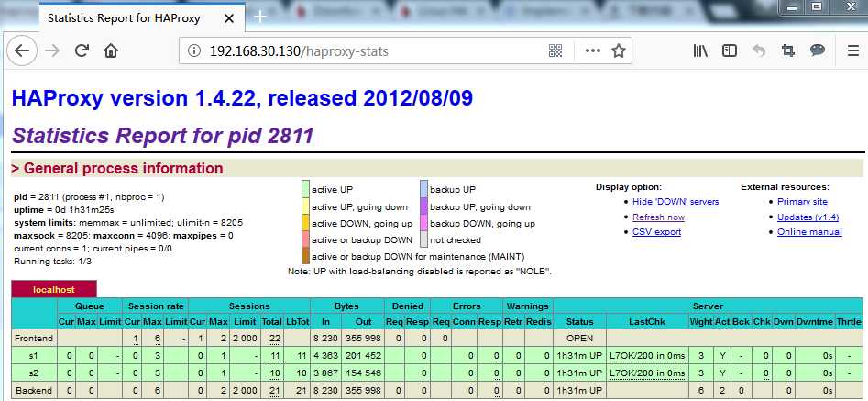Click the HAProxy version 1.4.22 heading

pos(243,98)
